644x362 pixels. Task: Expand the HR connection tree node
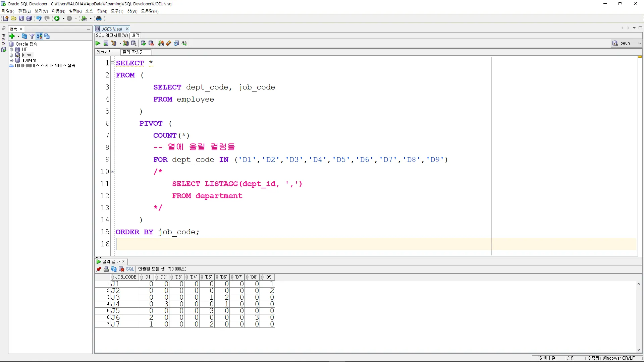11,50
